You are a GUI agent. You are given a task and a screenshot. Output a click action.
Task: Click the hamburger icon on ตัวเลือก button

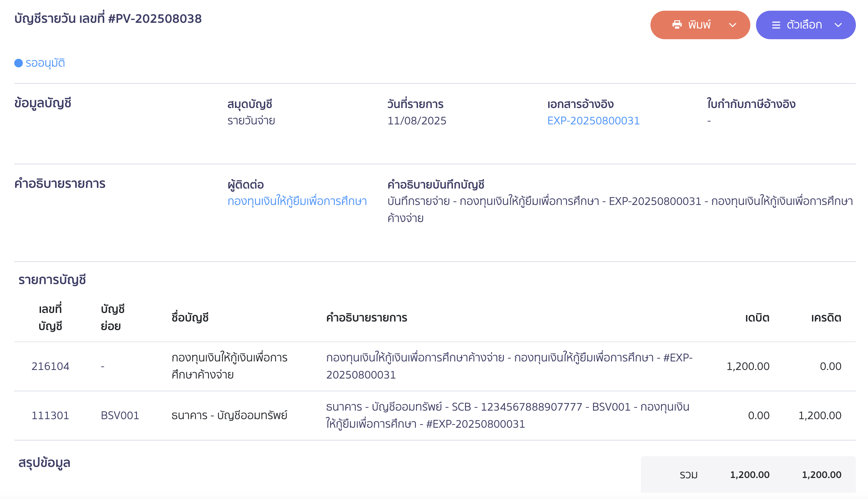776,25
